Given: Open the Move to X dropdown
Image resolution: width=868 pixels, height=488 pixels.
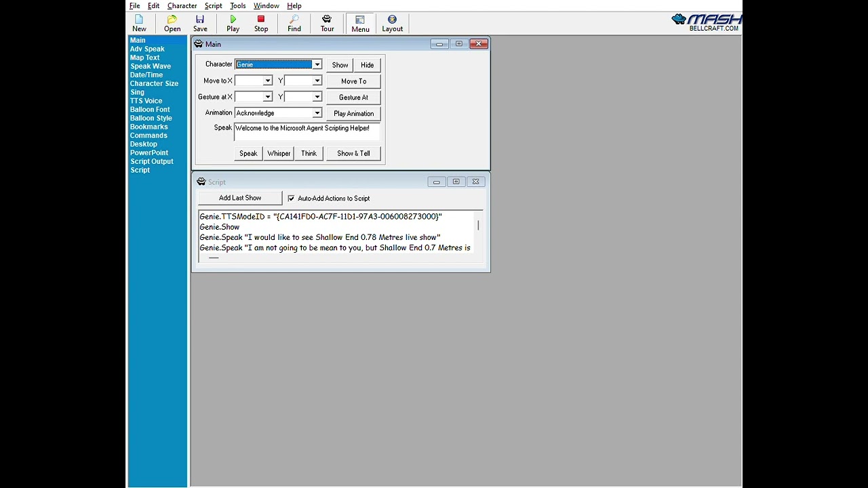Looking at the screenshot, I should click(267, 81).
